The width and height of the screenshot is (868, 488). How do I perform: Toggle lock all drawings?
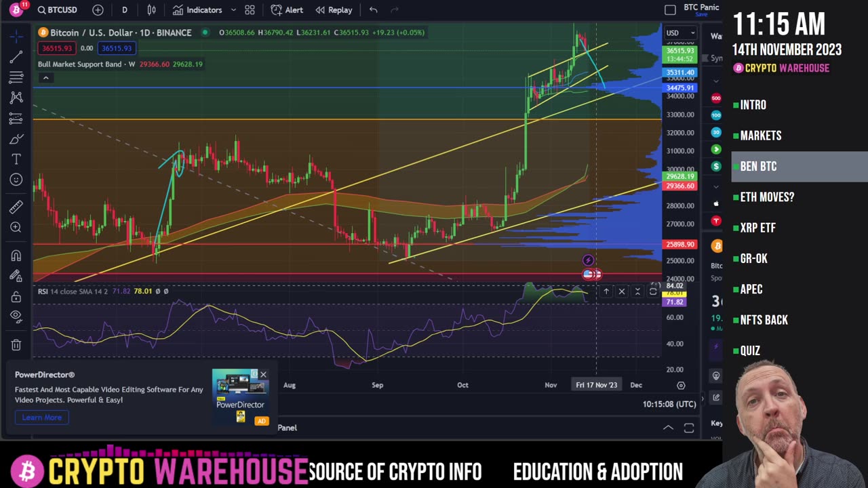pos(16,297)
